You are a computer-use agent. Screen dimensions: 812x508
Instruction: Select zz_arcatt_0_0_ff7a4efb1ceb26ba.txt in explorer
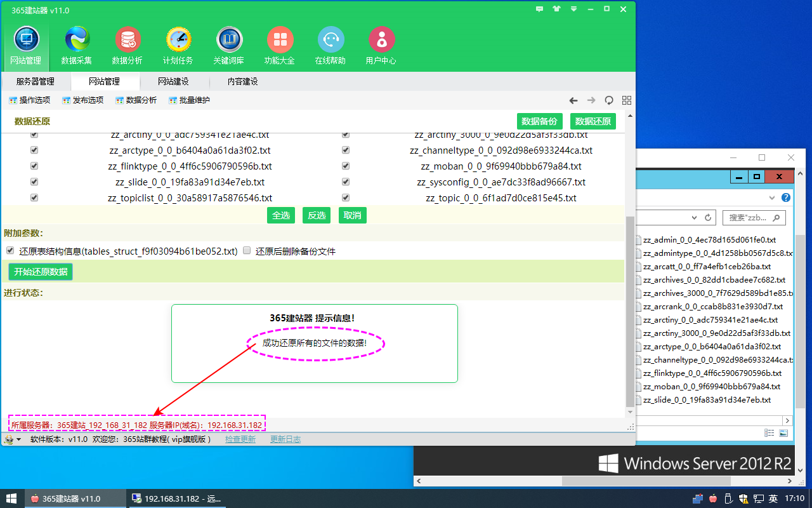(707, 267)
